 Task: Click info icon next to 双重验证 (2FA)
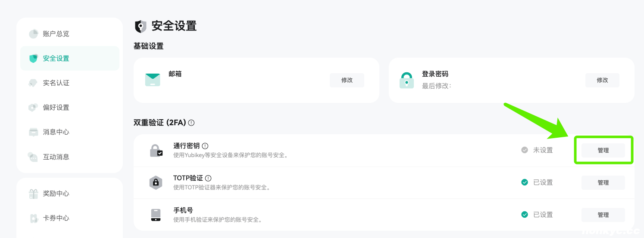[191, 123]
